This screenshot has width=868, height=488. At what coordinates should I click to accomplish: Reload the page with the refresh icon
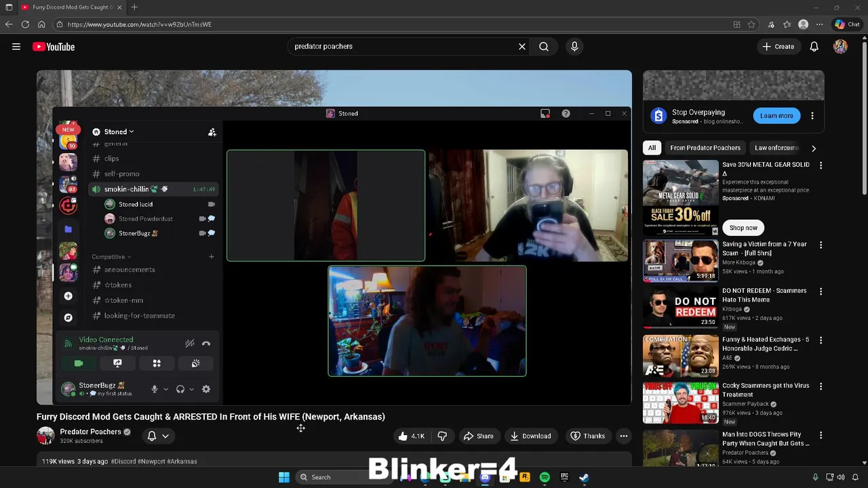pos(25,24)
